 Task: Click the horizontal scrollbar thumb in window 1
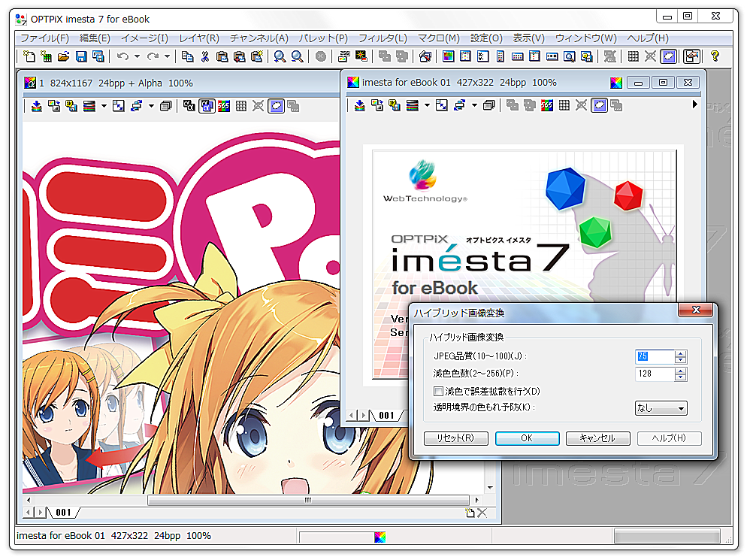[x=308, y=500]
